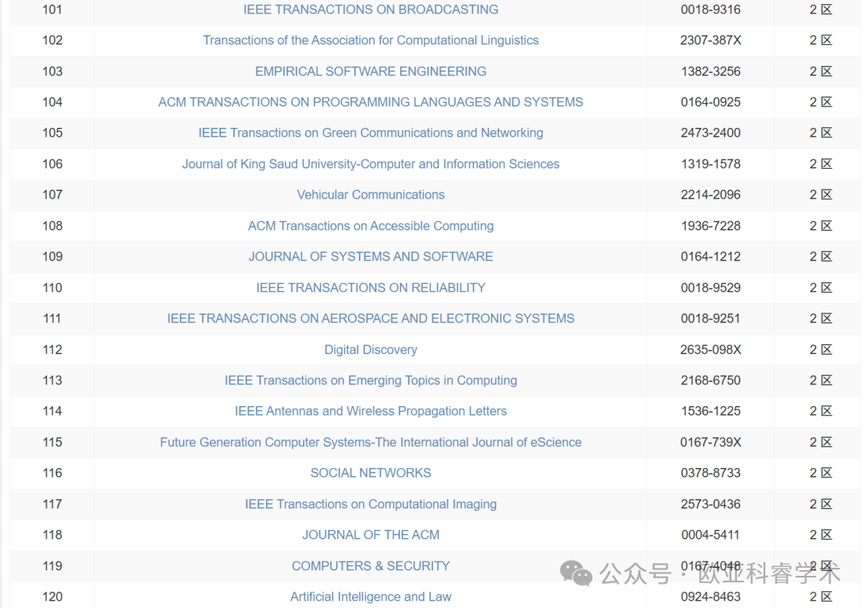Open COMPUTERS & SECURITY journal link
This screenshot has height=608, width=868.
(x=371, y=566)
